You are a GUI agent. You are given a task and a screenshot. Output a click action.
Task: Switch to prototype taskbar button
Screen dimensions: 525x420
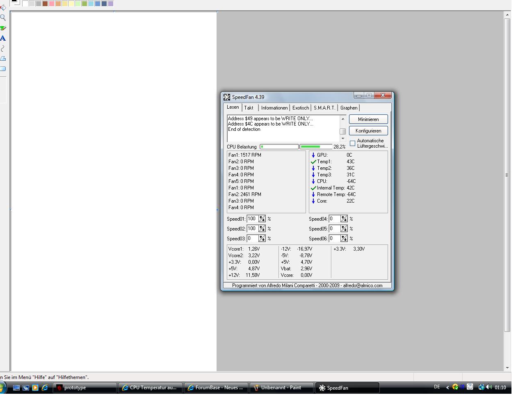click(x=85, y=388)
